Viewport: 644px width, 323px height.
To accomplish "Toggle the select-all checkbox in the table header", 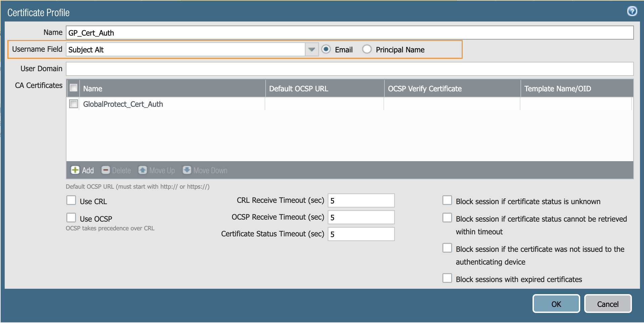I will tap(73, 88).
